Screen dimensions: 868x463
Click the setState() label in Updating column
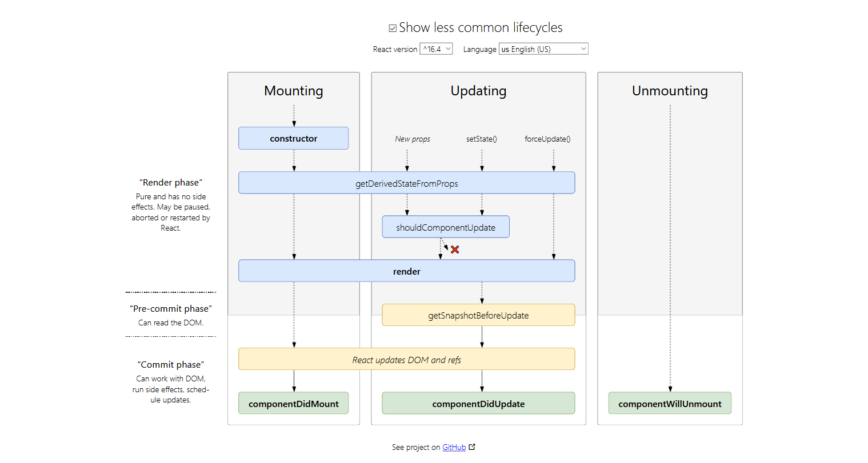pos(482,139)
